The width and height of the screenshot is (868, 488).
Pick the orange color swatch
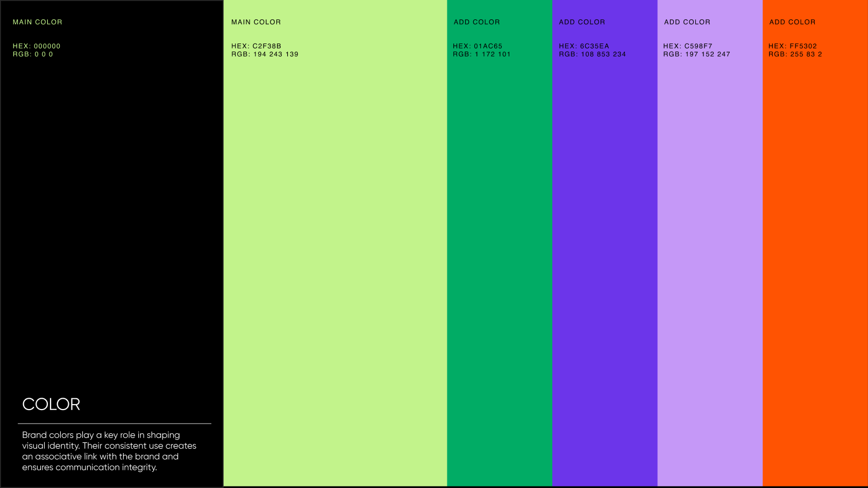pos(815,243)
